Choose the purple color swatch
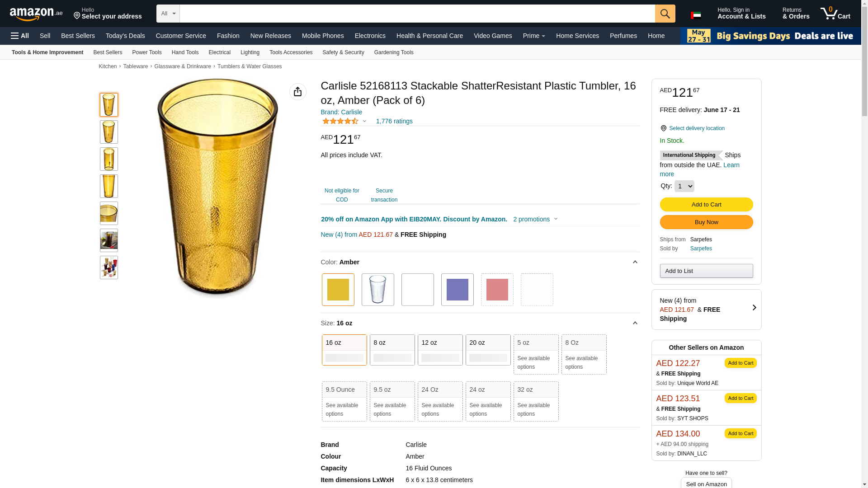 457,290
